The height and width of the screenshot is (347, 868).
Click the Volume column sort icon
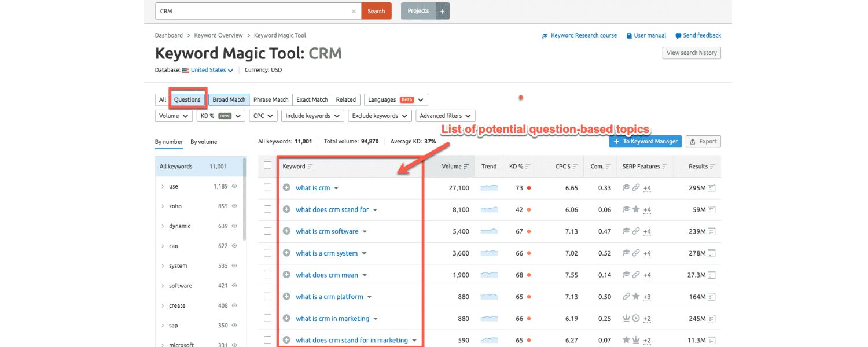(x=466, y=167)
